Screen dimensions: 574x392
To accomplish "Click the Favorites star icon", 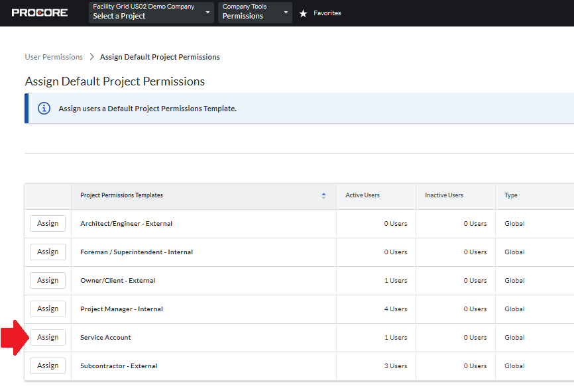I will [x=304, y=12].
